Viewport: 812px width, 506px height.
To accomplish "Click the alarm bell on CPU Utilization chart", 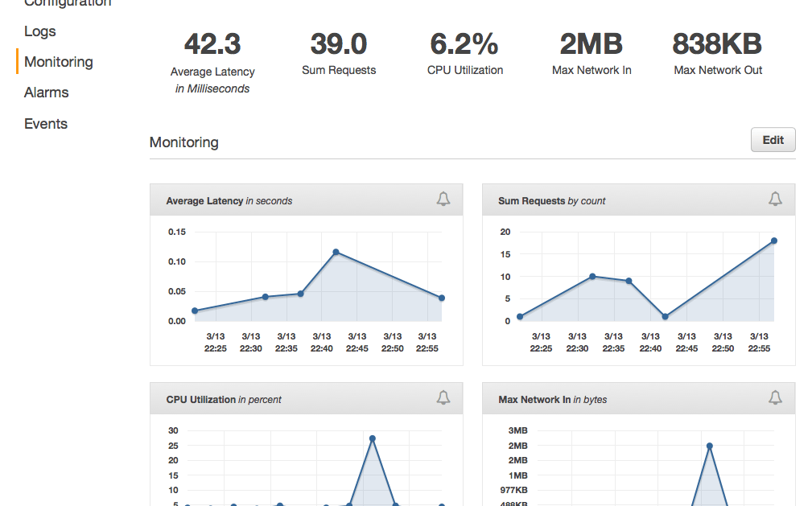I will click(443, 398).
